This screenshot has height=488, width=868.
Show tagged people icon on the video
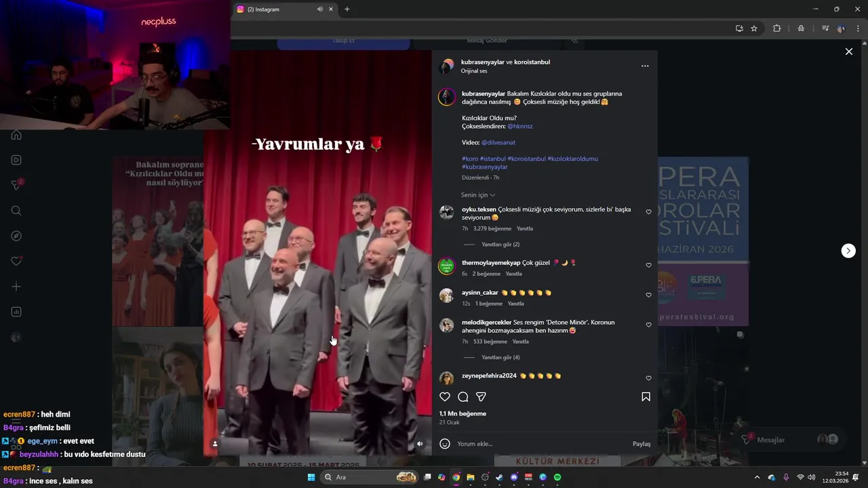click(x=215, y=444)
